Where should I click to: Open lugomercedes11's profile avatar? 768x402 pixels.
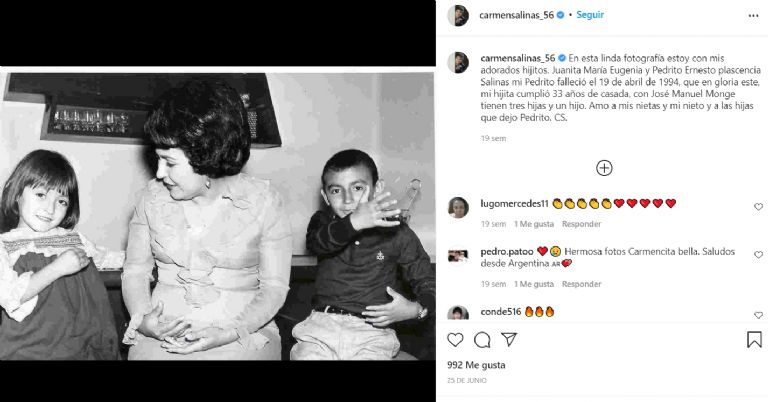coord(458,208)
